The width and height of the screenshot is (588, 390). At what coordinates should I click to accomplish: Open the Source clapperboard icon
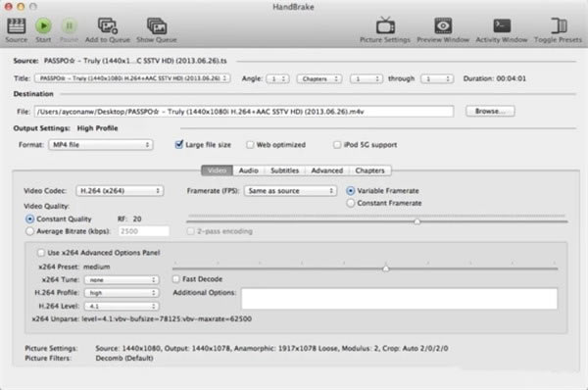tap(17, 25)
